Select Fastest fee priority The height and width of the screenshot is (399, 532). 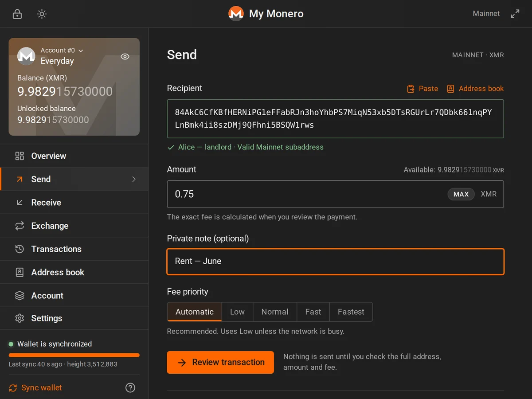click(351, 312)
